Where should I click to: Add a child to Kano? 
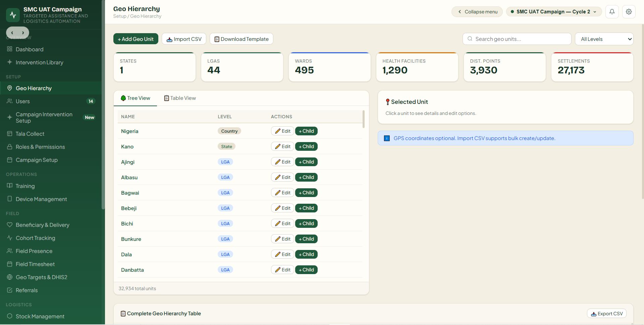306,146
